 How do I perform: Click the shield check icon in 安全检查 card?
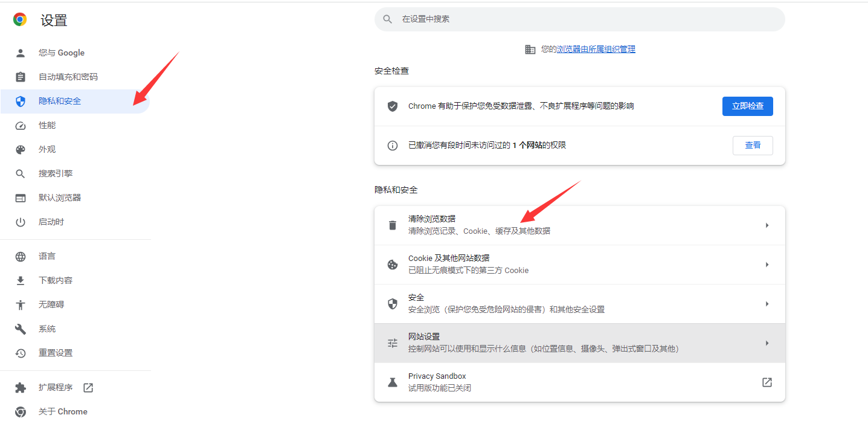coord(393,106)
